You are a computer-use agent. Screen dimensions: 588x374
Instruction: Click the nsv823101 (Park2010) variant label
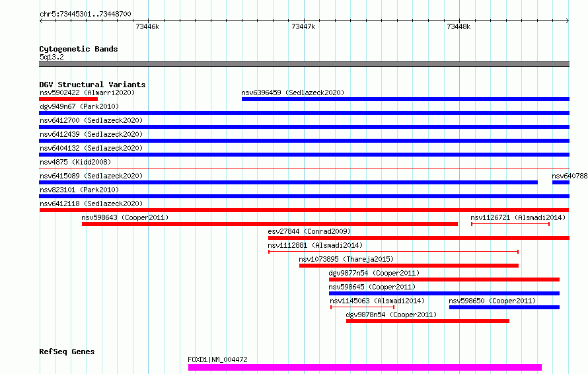pyautogui.click(x=79, y=190)
